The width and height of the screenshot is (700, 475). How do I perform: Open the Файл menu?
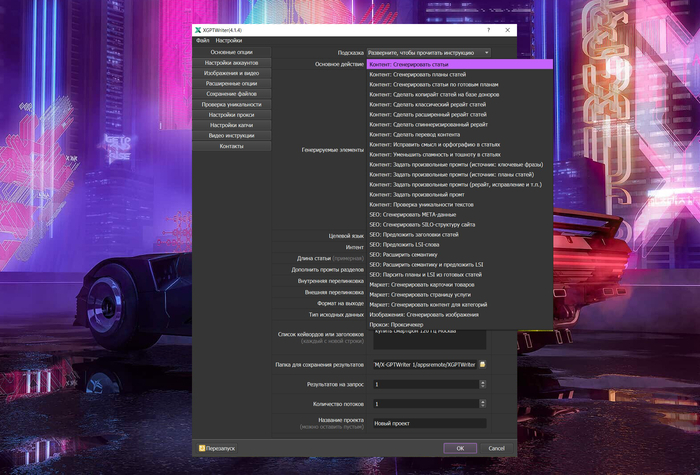pos(203,41)
